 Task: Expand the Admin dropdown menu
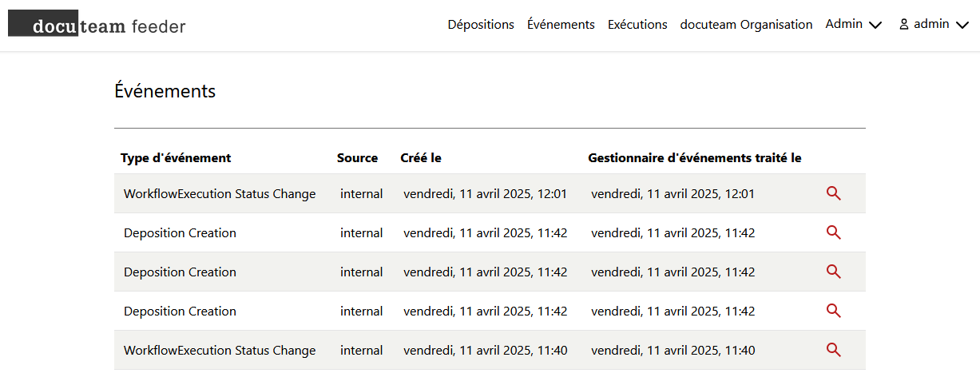point(853,25)
